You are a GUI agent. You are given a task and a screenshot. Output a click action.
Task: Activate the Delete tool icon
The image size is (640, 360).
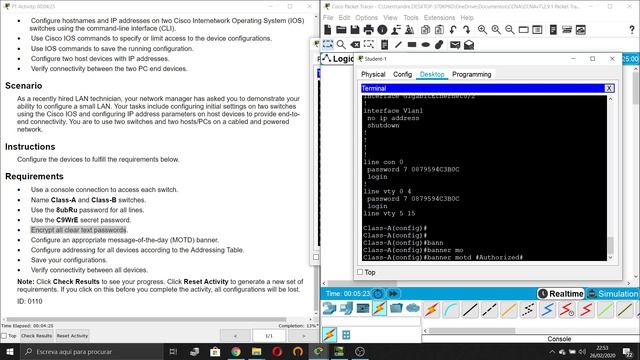355,44
